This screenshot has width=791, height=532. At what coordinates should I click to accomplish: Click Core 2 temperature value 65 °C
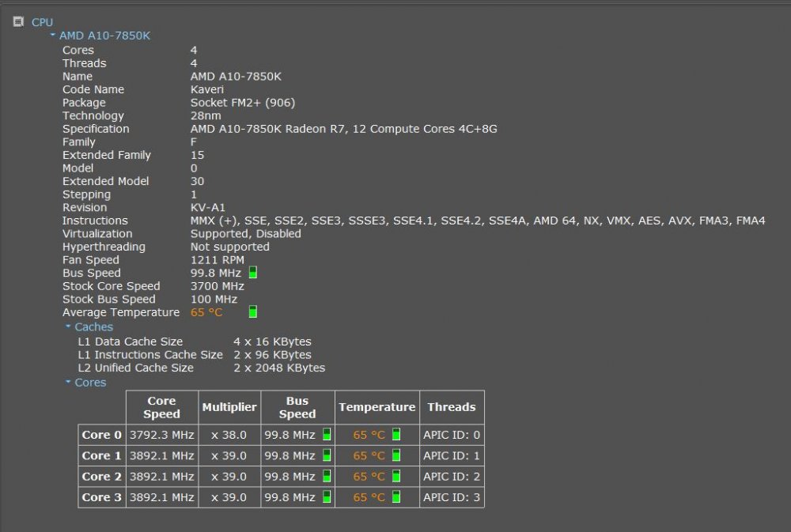tap(369, 476)
